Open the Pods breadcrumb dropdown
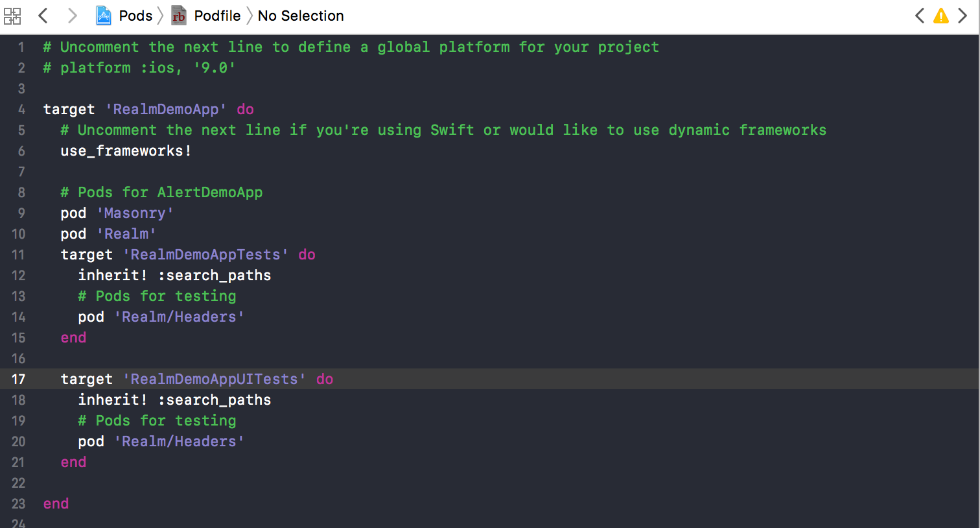Screen dimensions: 980x528 [x=135, y=16]
